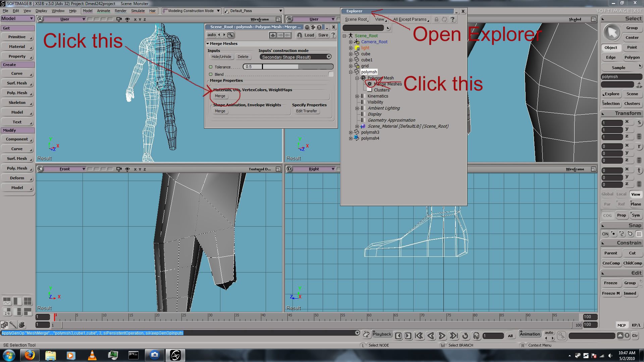Open the File menu

tap(5, 11)
